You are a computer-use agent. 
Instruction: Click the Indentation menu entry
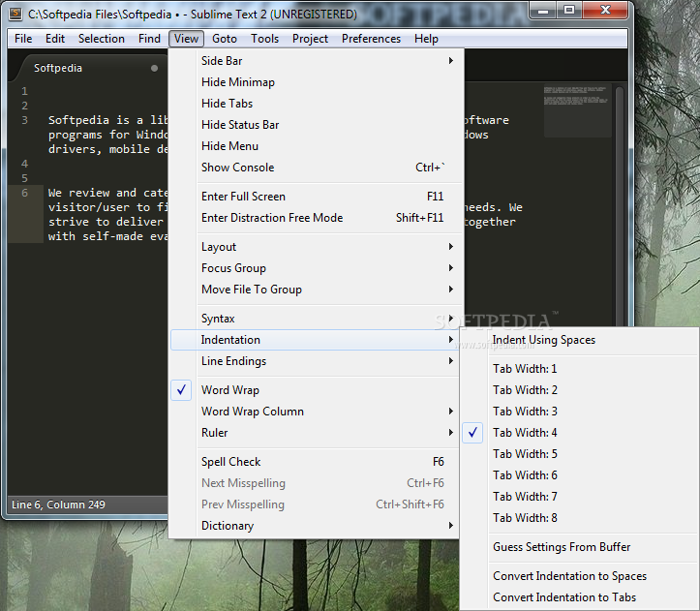[x=315, y=340]
